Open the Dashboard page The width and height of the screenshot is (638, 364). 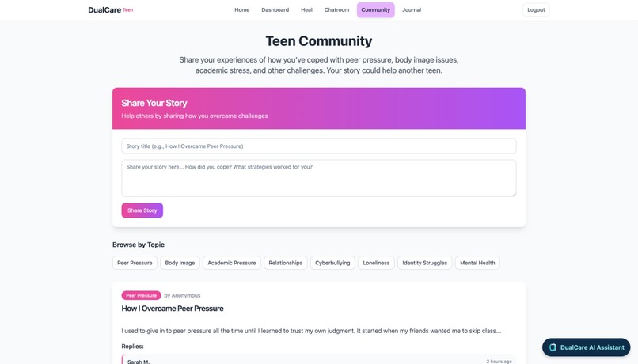(275, 9)
